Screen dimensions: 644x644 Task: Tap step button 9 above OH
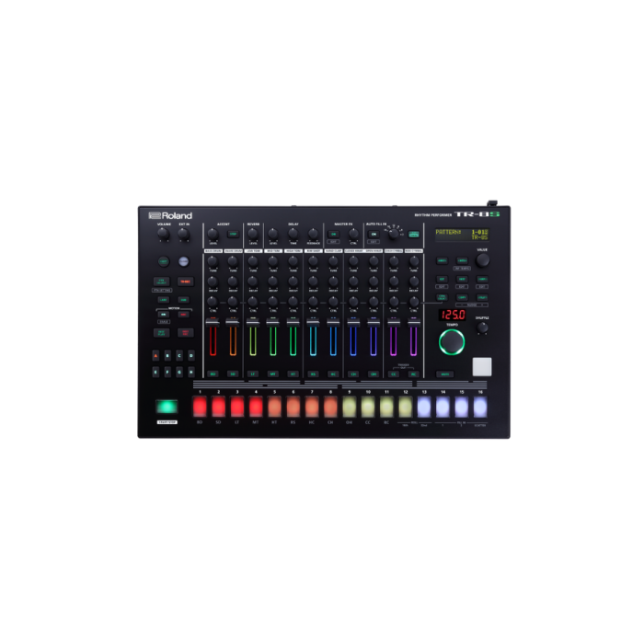pos(350,407)
